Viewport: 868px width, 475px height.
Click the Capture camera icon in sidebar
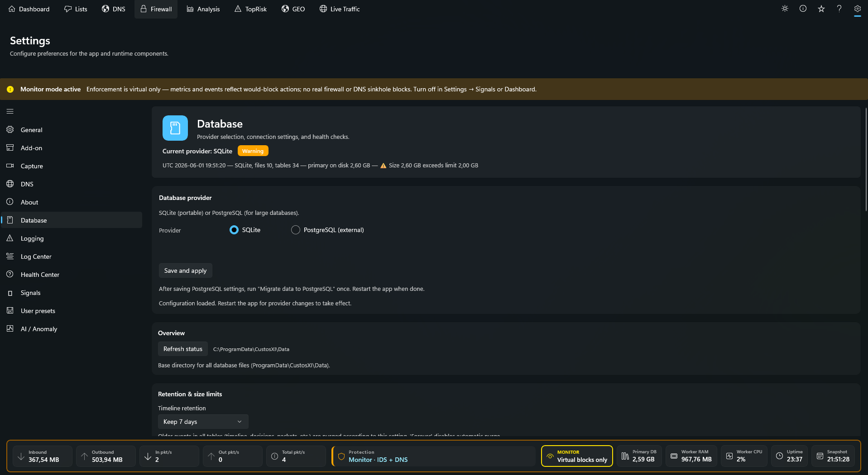point(10,166)
